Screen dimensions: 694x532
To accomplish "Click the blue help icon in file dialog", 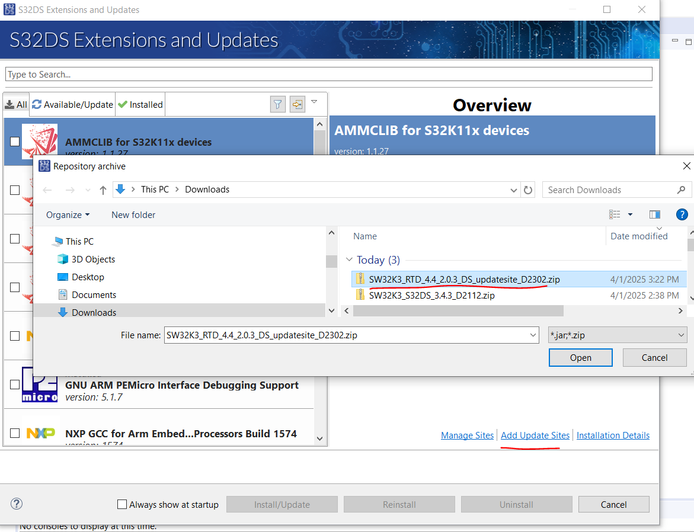I will (x=682, y=215).
